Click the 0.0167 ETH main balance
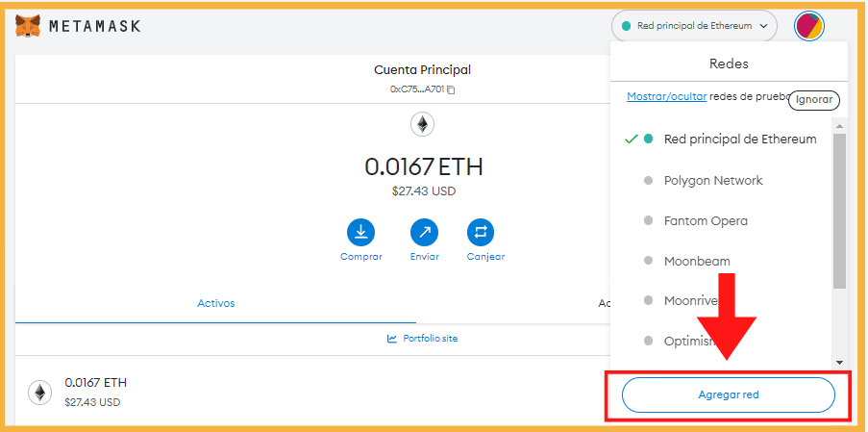The image size is (868, 432). pyautogui.click(x=424, y=166)
